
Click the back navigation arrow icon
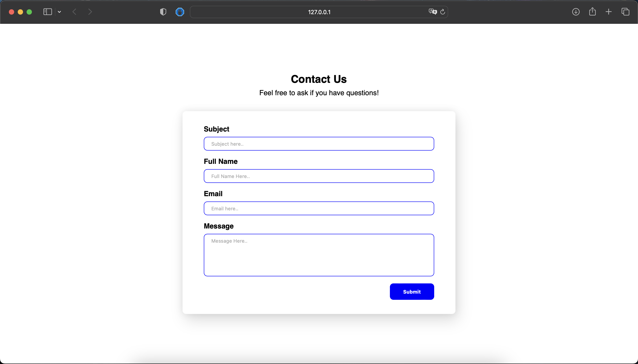[x=74, y=12]
